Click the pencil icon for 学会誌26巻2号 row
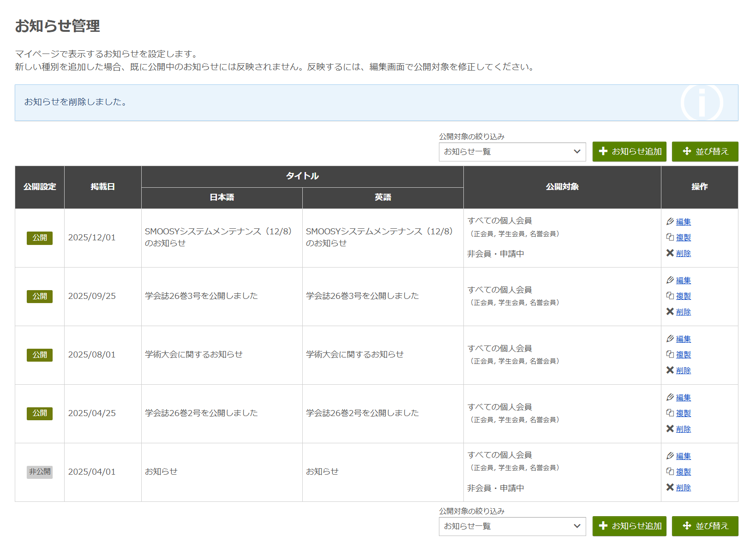The width and height of the screenshot is (756, 548). pos(670,397)
